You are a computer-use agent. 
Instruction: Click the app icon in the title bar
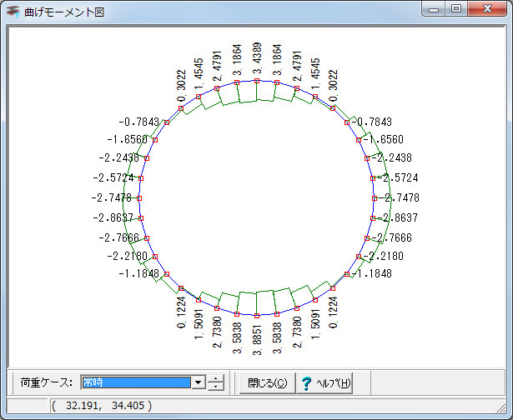point(13,12)
